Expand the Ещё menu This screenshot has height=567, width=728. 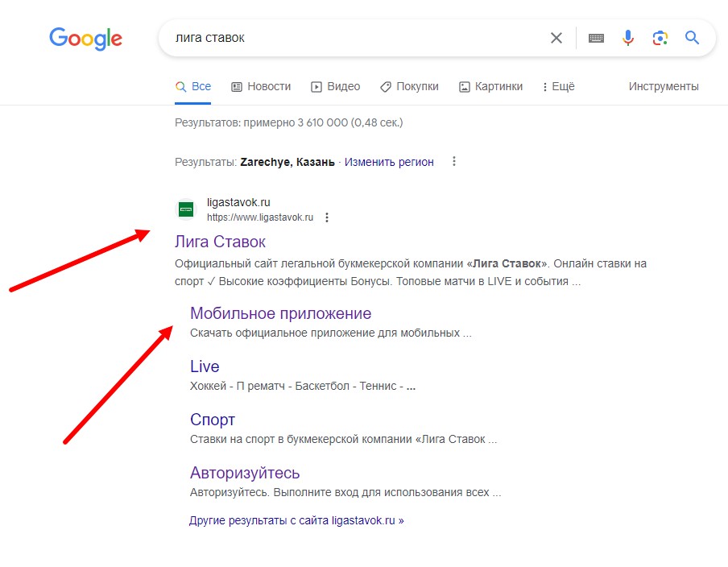point(559,86)
